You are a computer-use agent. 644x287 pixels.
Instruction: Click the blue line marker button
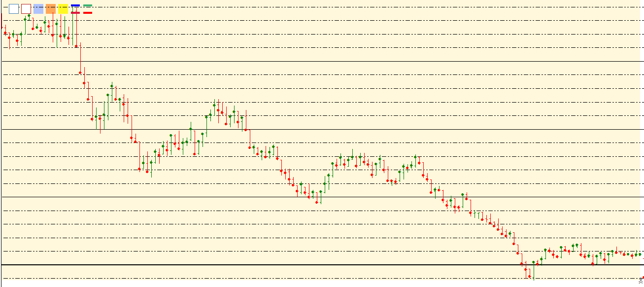pos(75,5)
